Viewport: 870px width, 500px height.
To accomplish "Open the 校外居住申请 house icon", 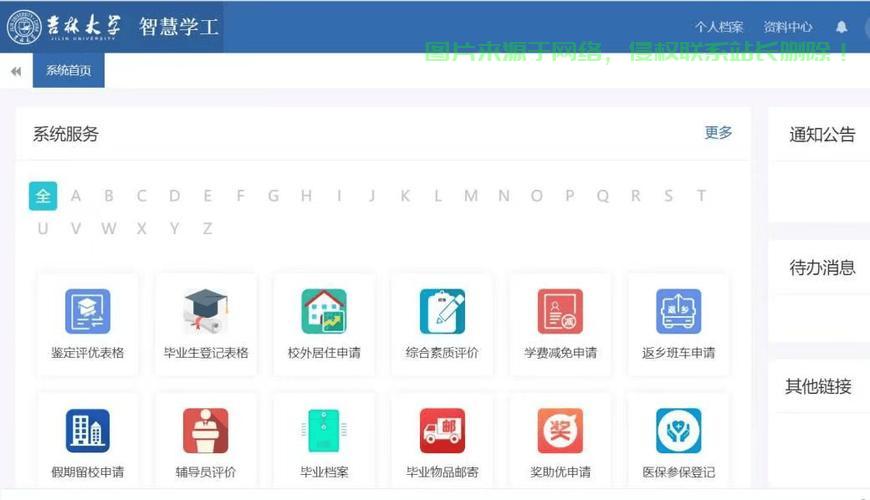I will (324, 311).
